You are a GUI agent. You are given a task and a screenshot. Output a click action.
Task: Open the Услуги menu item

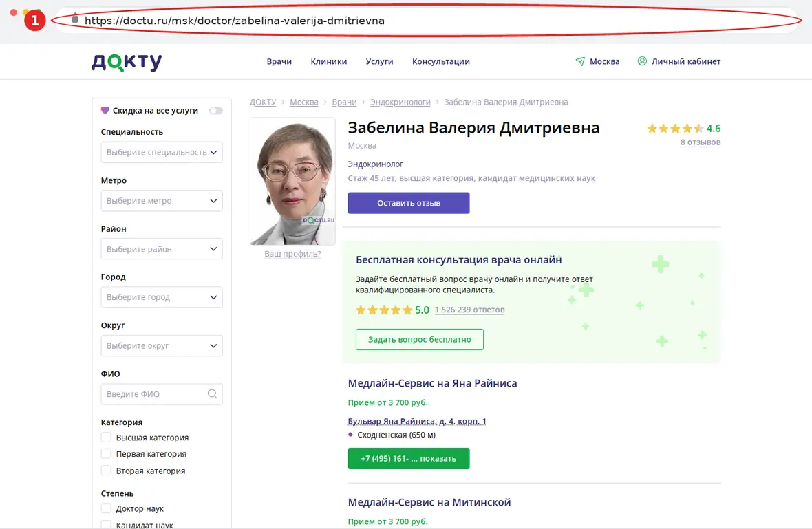(380, 61)
